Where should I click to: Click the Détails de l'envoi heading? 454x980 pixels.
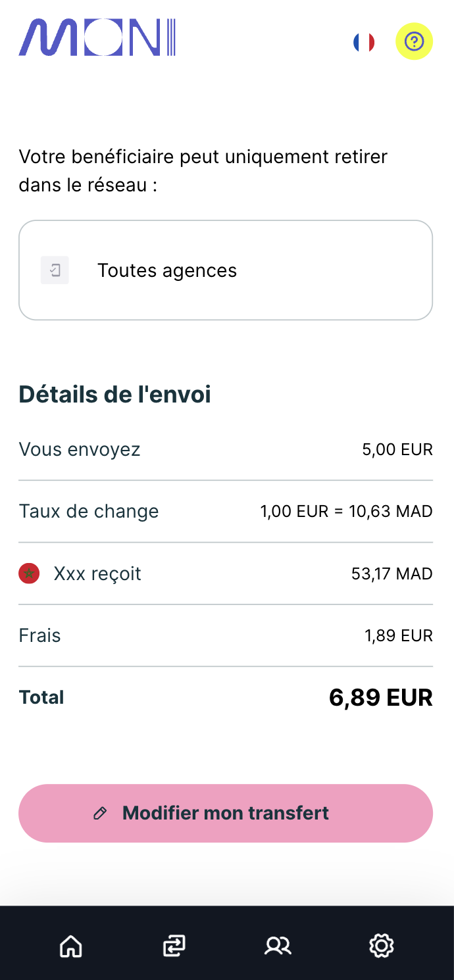pos(115,395)
